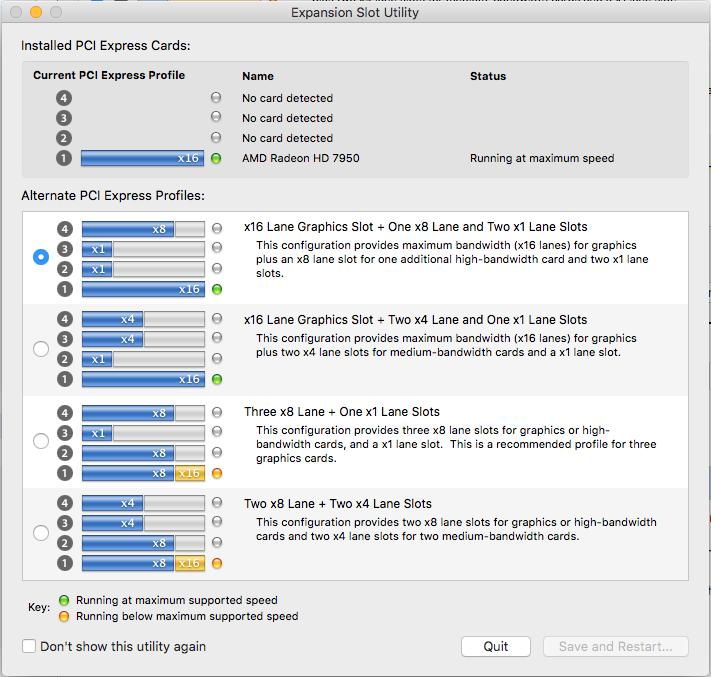This screenshot has height=677, width=711.
Task: Click the Quit button
Action: tap(496, 646)
